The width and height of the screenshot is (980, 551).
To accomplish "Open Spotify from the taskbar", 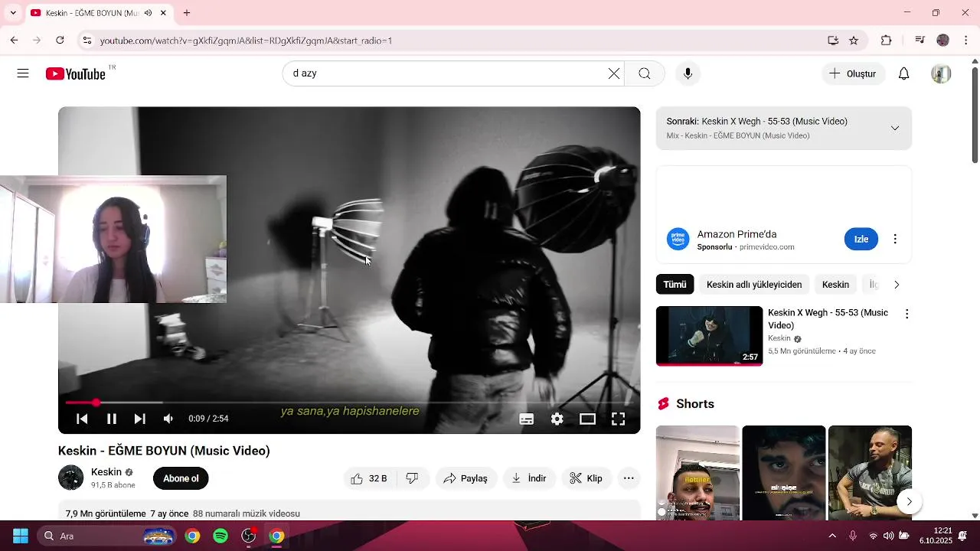I will 220,536.
